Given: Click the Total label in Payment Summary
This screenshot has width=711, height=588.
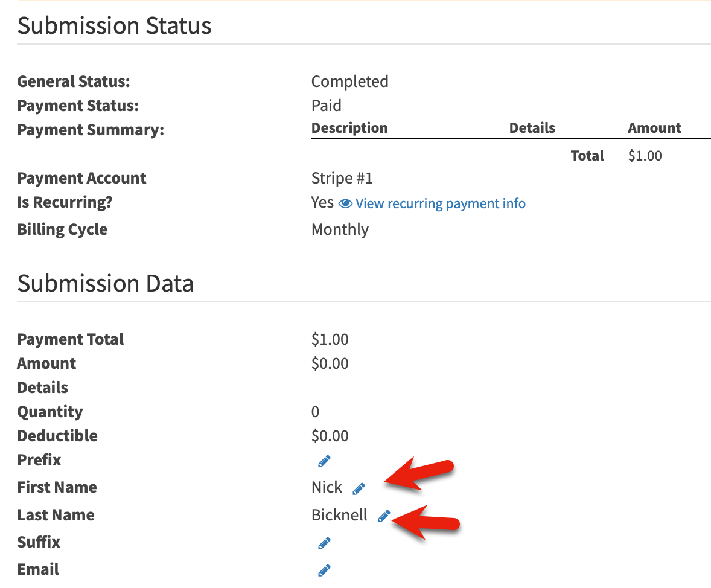Looking at the screenshot, I should pyautogui.click(x=587, y=156).
